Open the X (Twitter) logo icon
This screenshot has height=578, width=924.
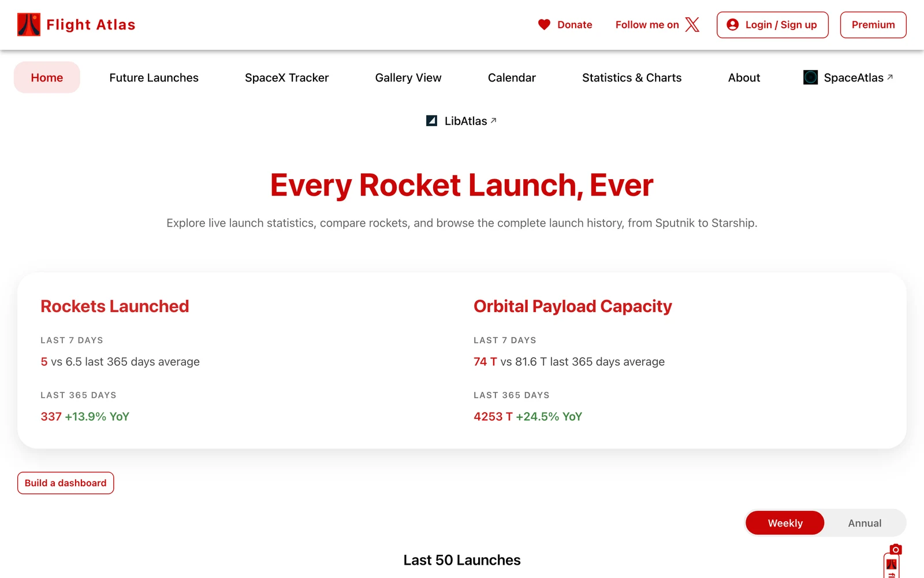click(692, 25)
